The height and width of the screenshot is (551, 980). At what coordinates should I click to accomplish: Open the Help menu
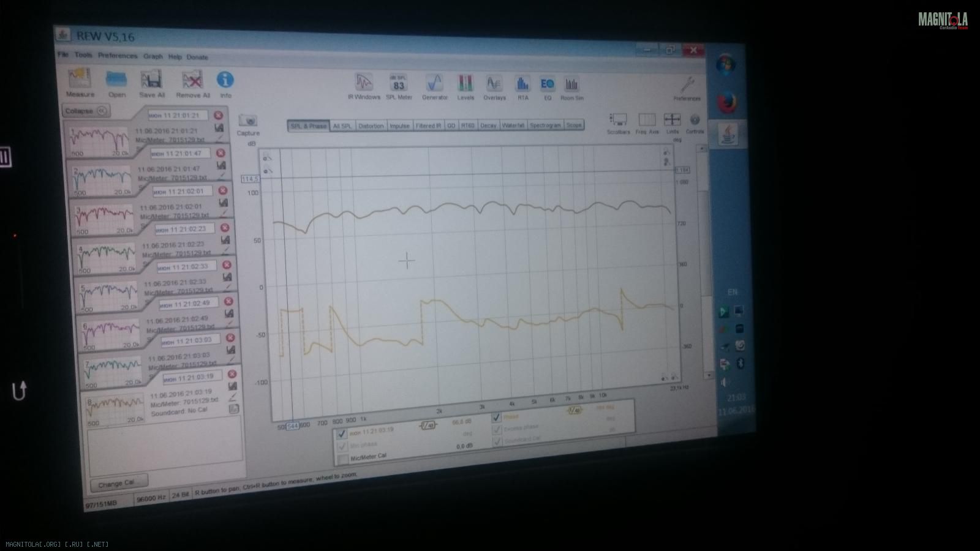(x=175, y=57)
